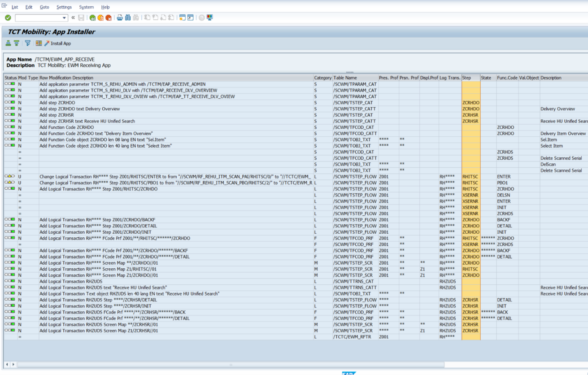Screen dimensions: 588x375
Task: Open the Settings menu
Action: click(64, 7)
